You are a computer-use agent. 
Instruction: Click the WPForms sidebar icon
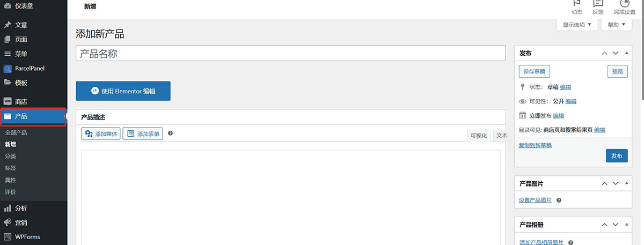[8, 236]
